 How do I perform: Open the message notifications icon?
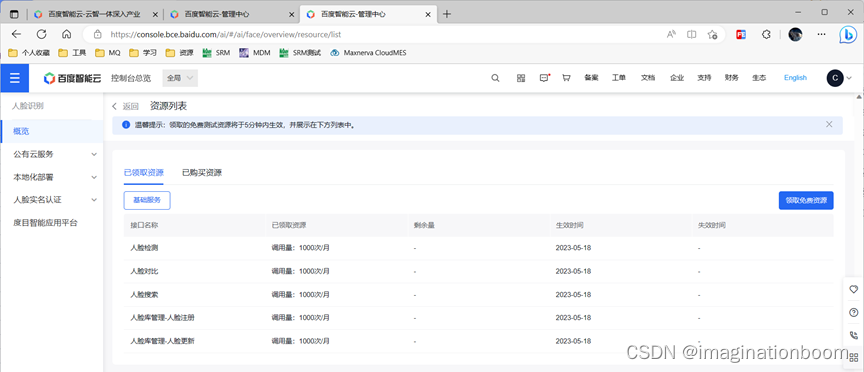(544, 78)
